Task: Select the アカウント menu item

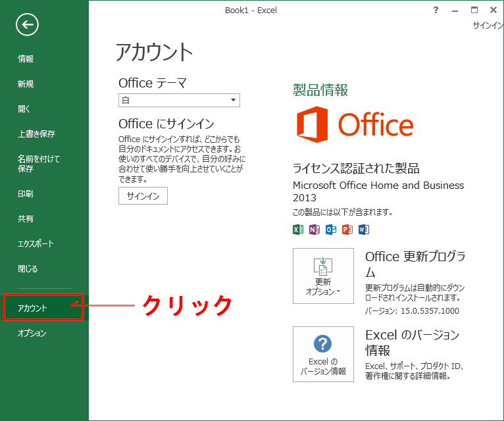Action: point(33,308)
